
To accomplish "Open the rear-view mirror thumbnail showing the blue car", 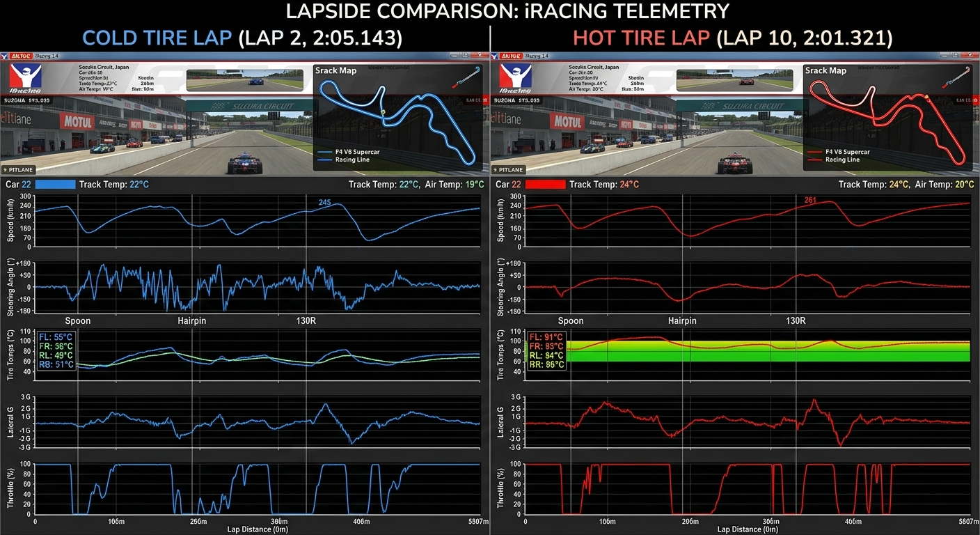I will coord(246,79).
